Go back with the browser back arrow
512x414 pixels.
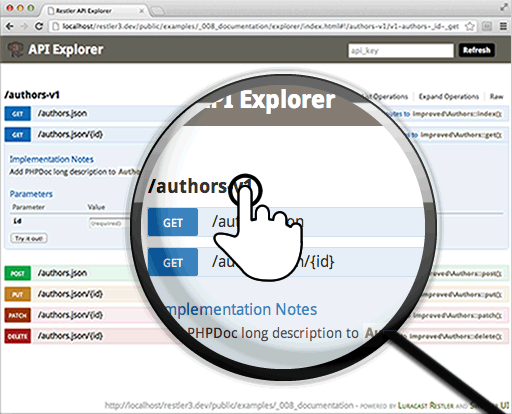(10, 26)
